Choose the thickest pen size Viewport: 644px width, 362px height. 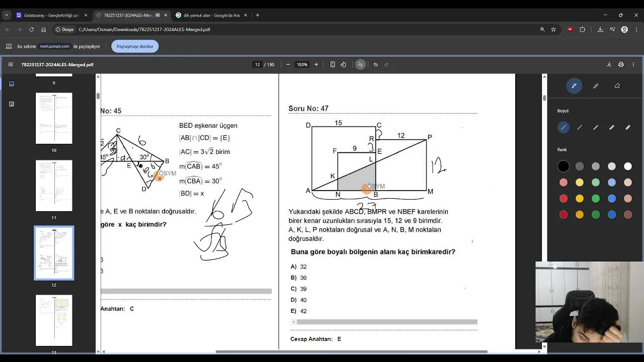point(628,128)
